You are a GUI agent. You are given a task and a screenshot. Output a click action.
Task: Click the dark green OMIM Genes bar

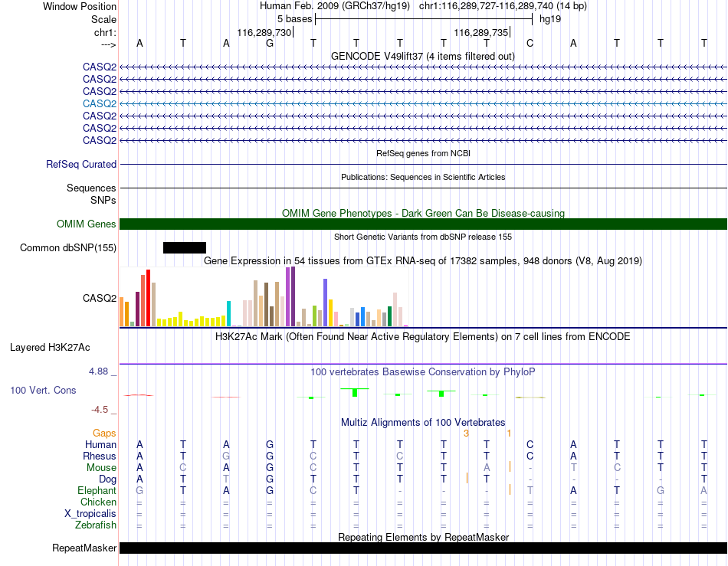click(x=423, y=224)
